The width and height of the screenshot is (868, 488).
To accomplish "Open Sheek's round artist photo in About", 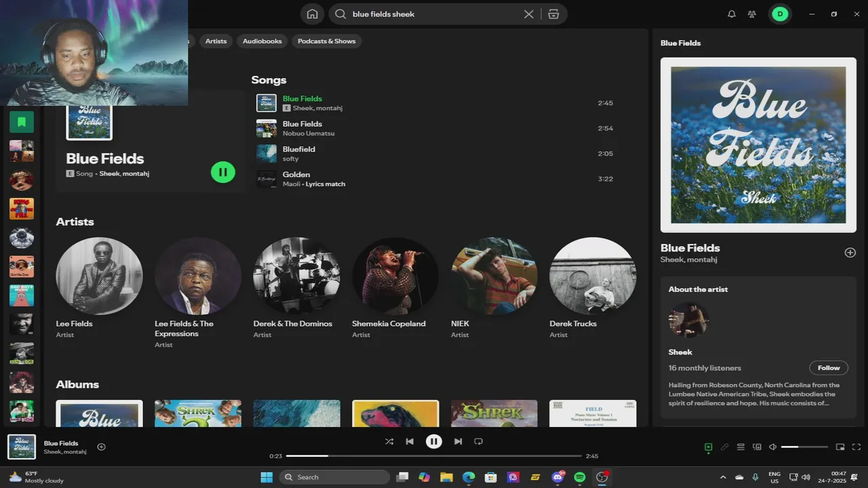I will 689,320.
